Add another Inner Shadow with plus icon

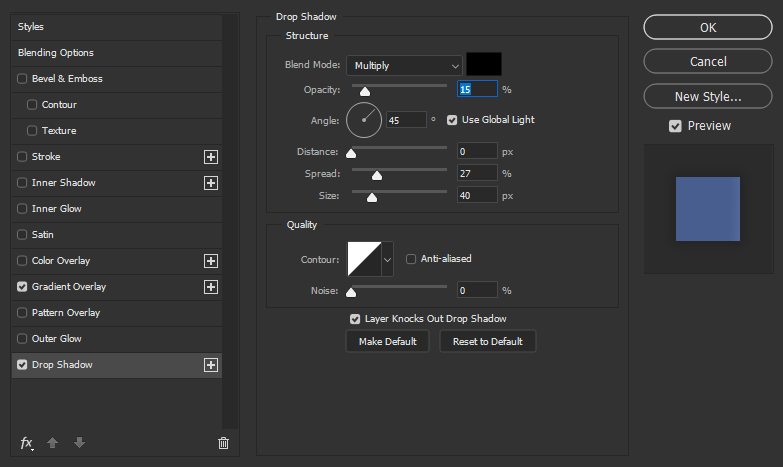click(211, 183)
